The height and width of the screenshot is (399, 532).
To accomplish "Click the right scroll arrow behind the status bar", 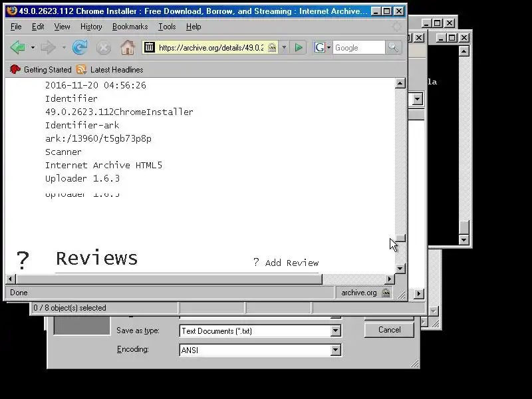I will (418, 293).
